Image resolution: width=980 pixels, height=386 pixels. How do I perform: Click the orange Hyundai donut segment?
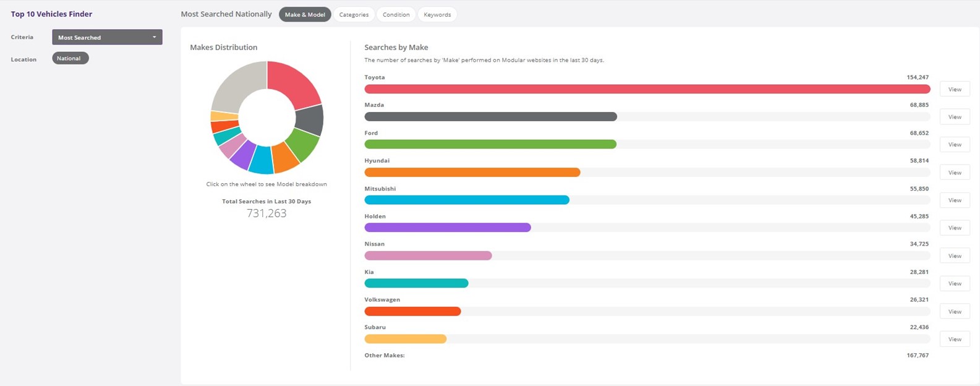tap(285, 158)
